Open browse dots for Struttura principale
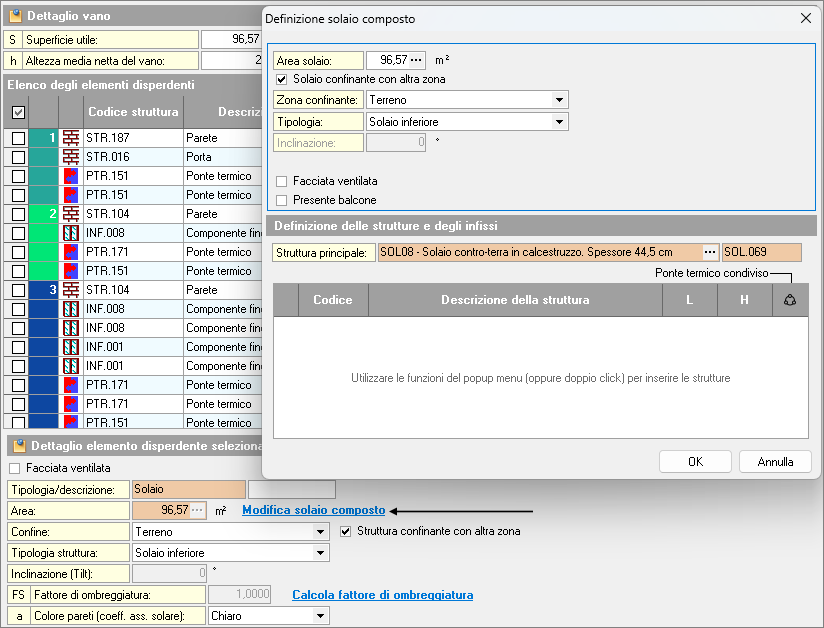This screenshot has height=628, width=824. point(709,253)
